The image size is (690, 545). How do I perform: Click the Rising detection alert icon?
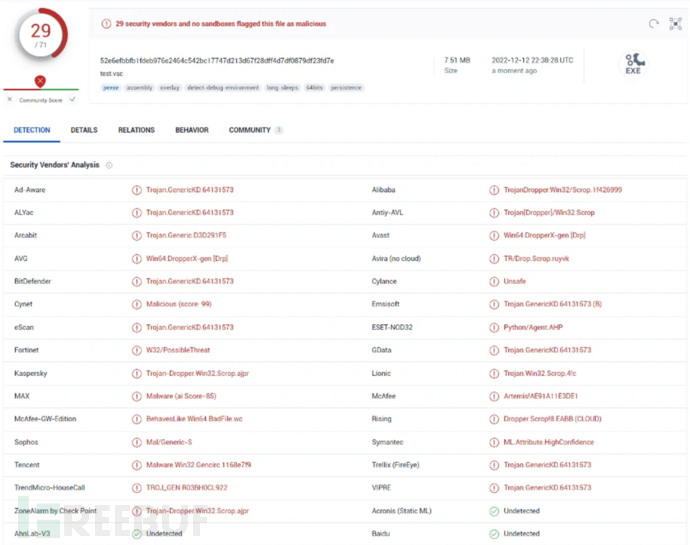[x=494, y=419]
